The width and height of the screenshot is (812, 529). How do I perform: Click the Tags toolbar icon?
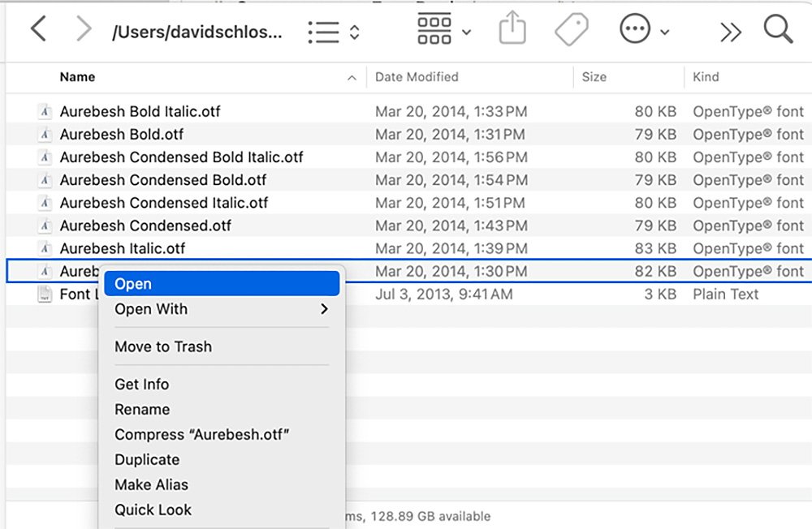pos(572,31)
